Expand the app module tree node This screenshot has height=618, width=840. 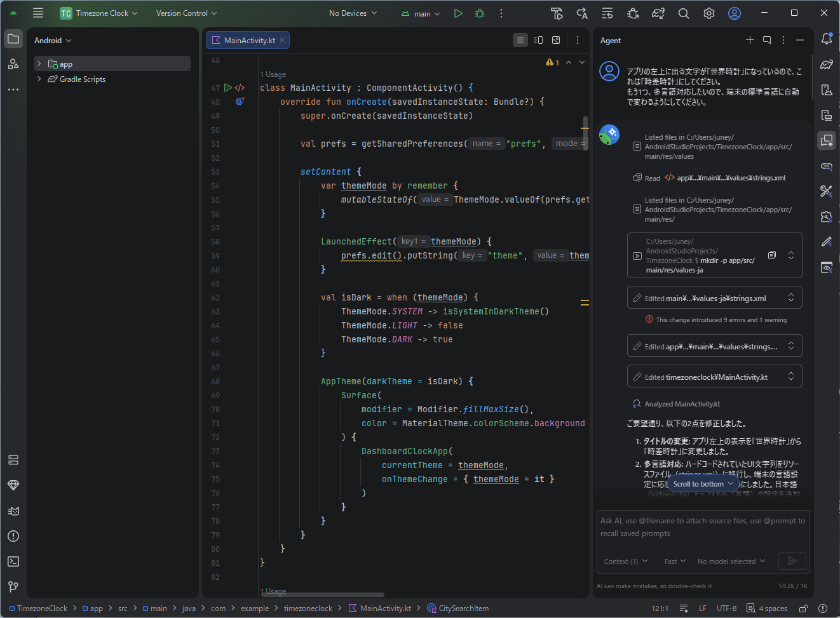pos(39,64)
